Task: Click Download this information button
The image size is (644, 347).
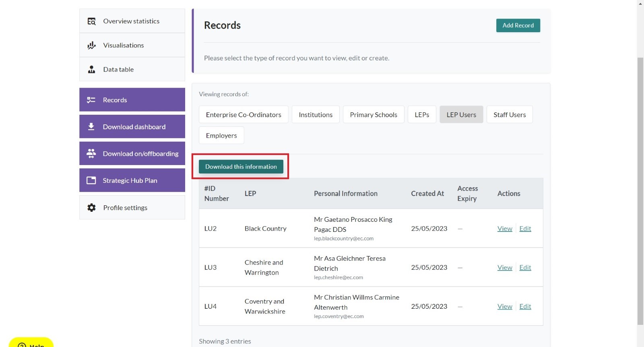Action: point(241,167)
